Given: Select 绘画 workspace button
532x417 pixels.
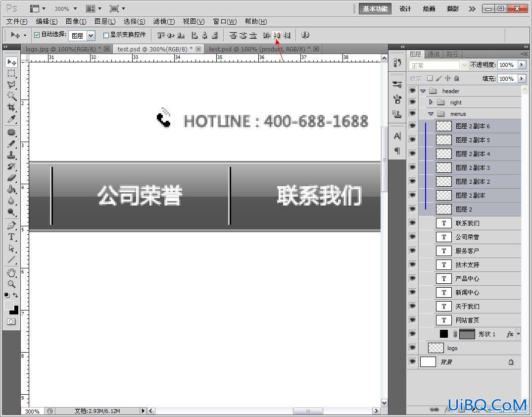Looking at the screenshot, I should [x=429, y=8].
